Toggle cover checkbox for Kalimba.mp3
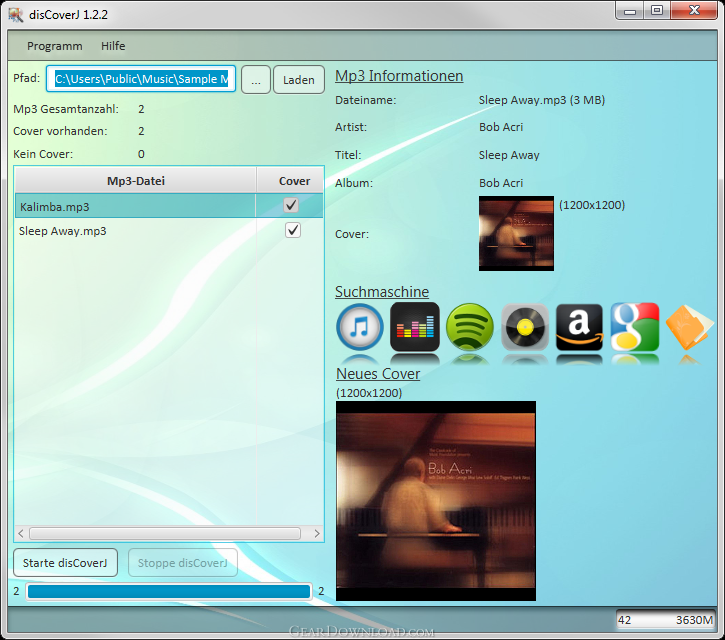Viewport: 725px width, 640px height. click(291, 205)
